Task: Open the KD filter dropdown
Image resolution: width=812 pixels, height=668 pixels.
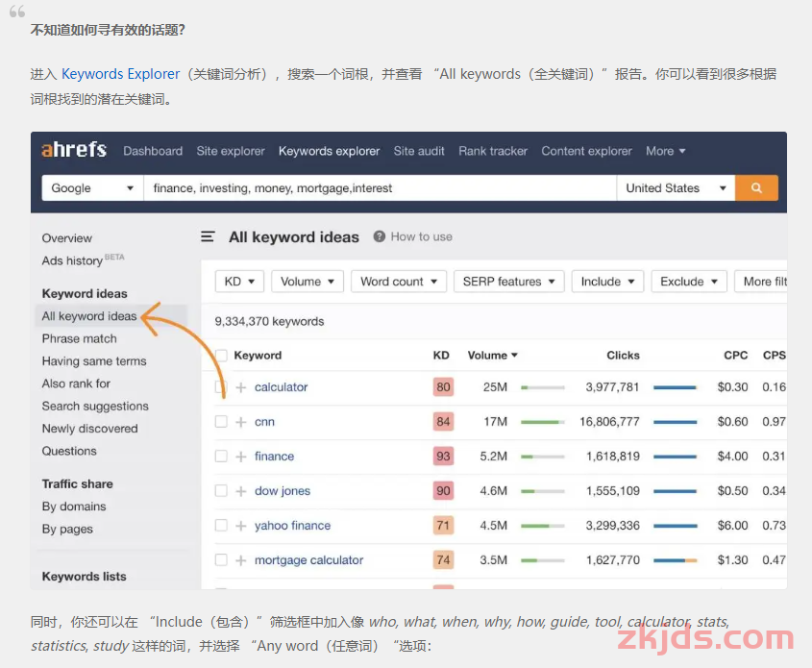Action: 239,282
